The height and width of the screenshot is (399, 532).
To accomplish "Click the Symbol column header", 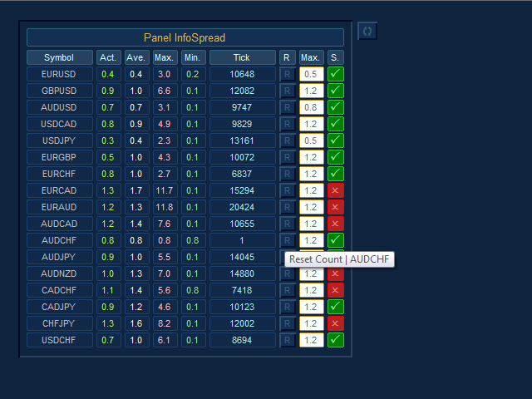I will [x=59, y=57].
